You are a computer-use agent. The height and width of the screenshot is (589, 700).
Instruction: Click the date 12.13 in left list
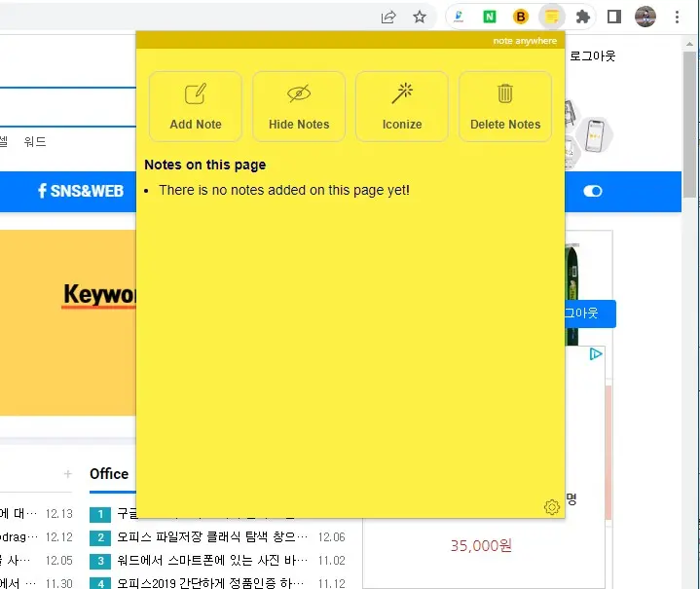point(58,513)
